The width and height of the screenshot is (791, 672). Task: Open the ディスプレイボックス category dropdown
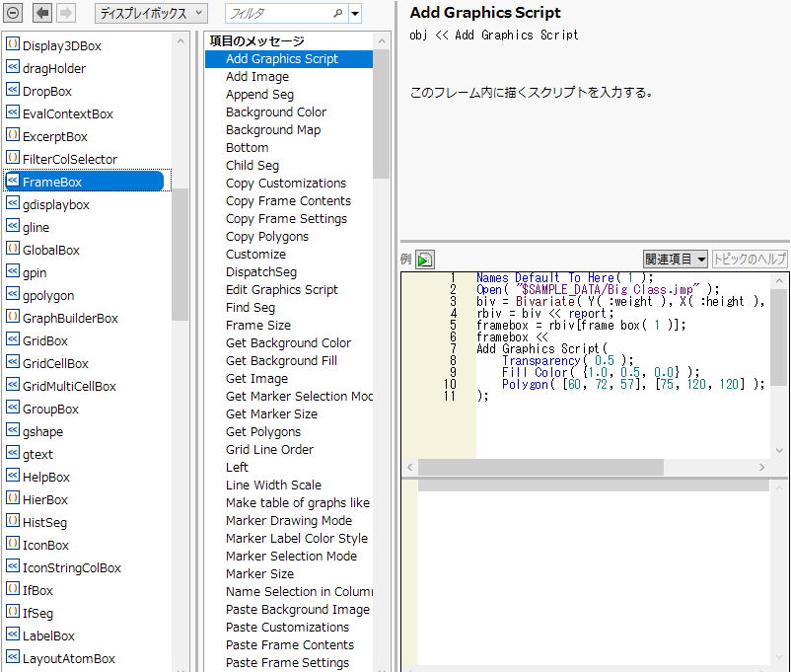[x=151, y=14]
